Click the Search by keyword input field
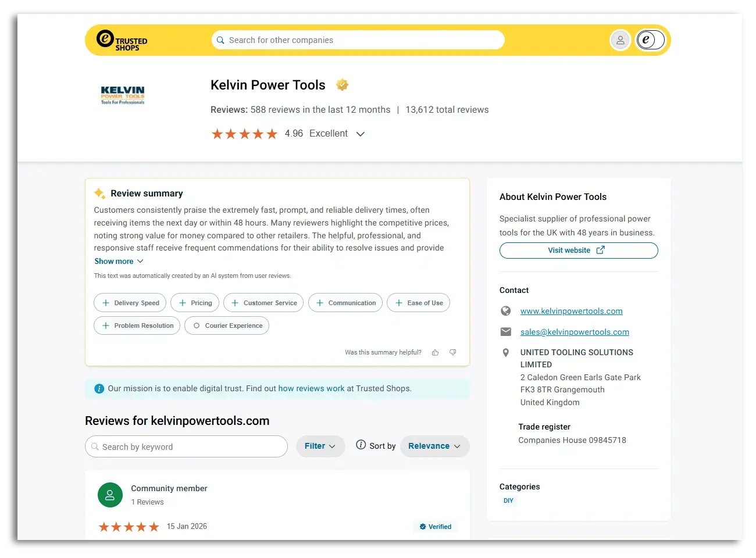The width and height of the screenshot is (756, 558). pos(186,446)
